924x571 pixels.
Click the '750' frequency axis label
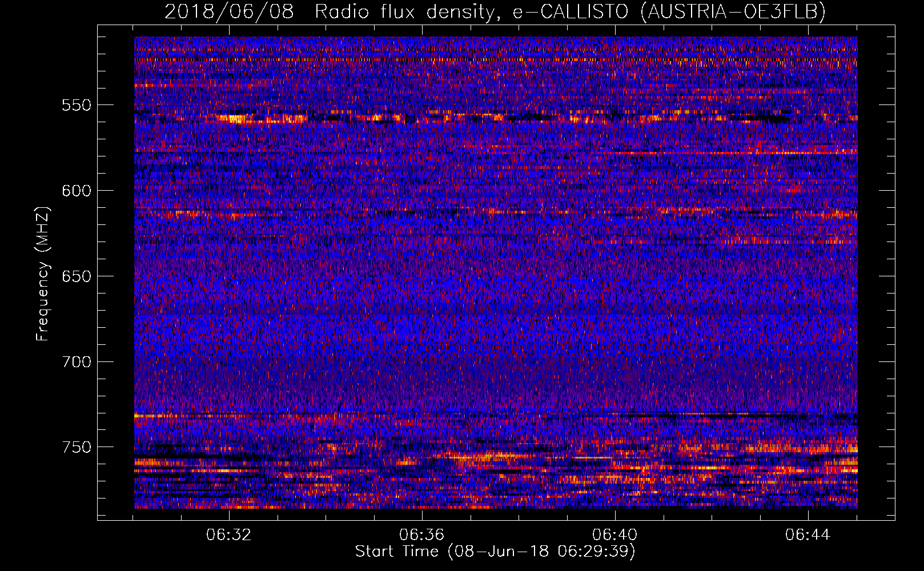[77, 447]
